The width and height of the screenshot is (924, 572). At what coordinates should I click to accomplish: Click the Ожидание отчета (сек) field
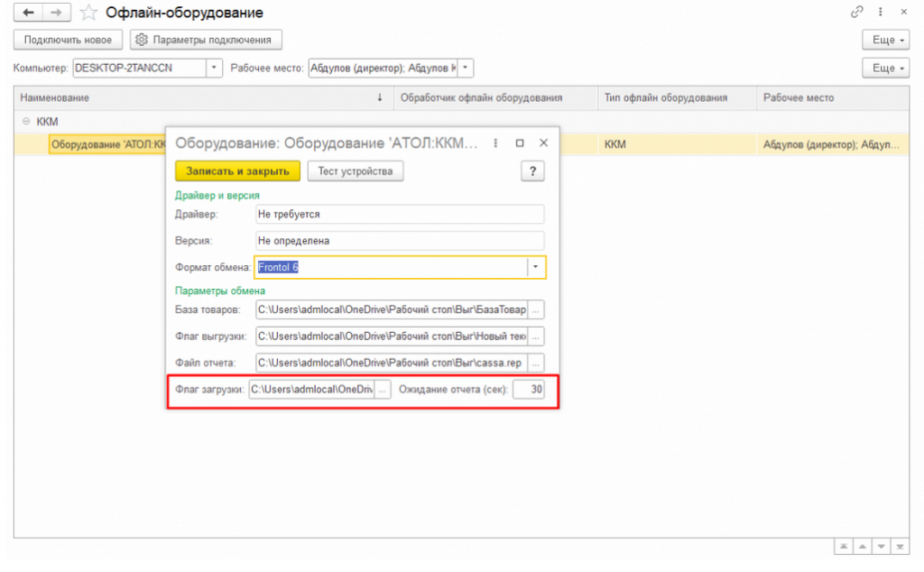pyautogui.click(x=529, y=390)
